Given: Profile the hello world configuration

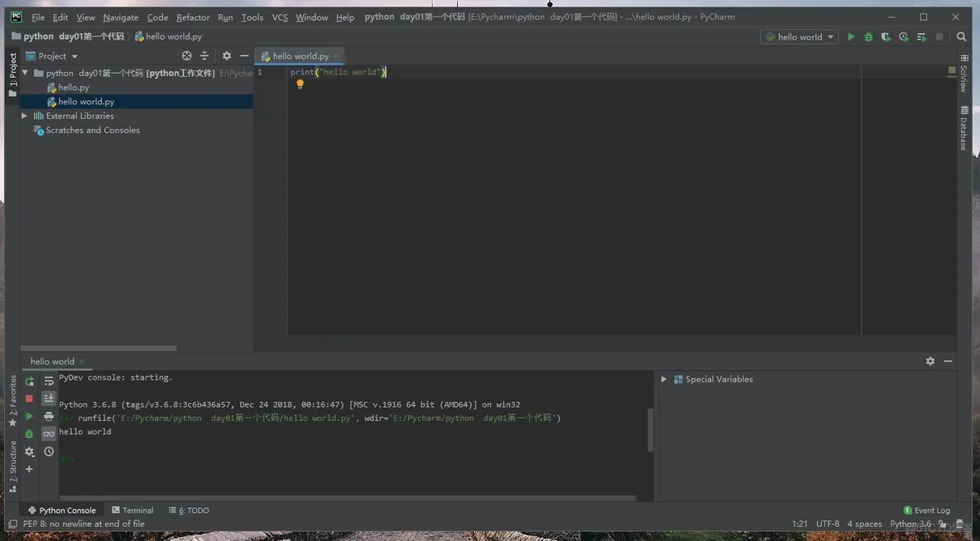Looking at the screenshot, I should (903, 37).
